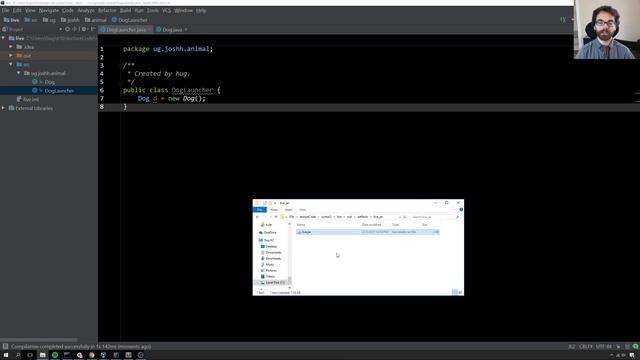
Task: Open the Refactor menu
Action: point(107,11)
